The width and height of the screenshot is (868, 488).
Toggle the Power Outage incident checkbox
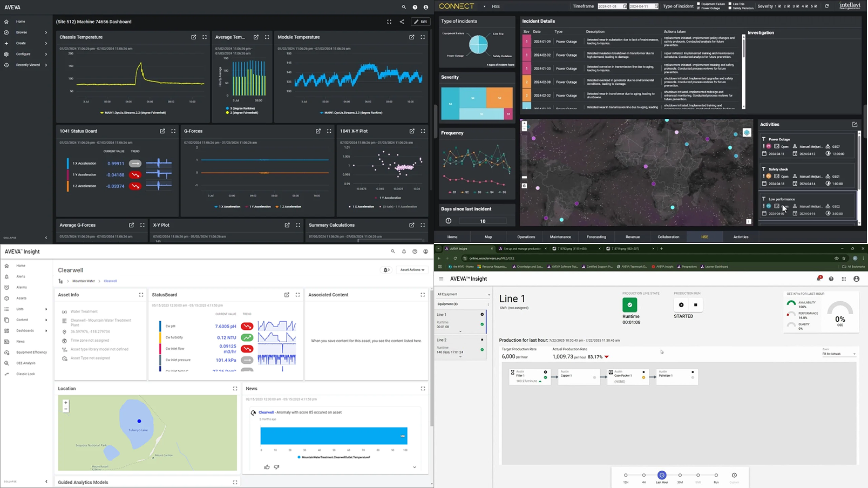(699, 8)
